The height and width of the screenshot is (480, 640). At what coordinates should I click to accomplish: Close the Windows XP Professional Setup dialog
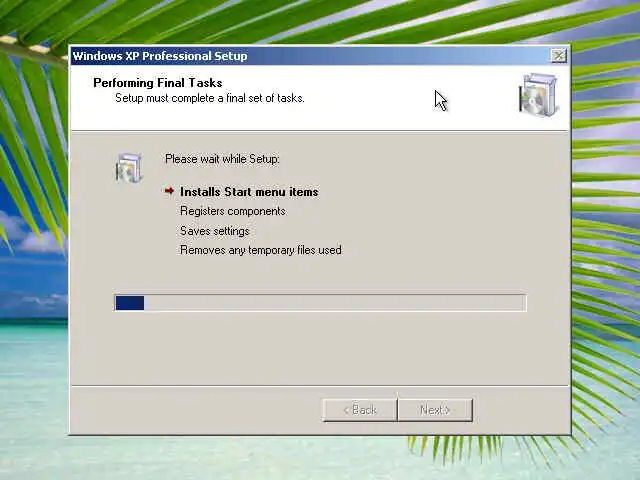[558, 56]
